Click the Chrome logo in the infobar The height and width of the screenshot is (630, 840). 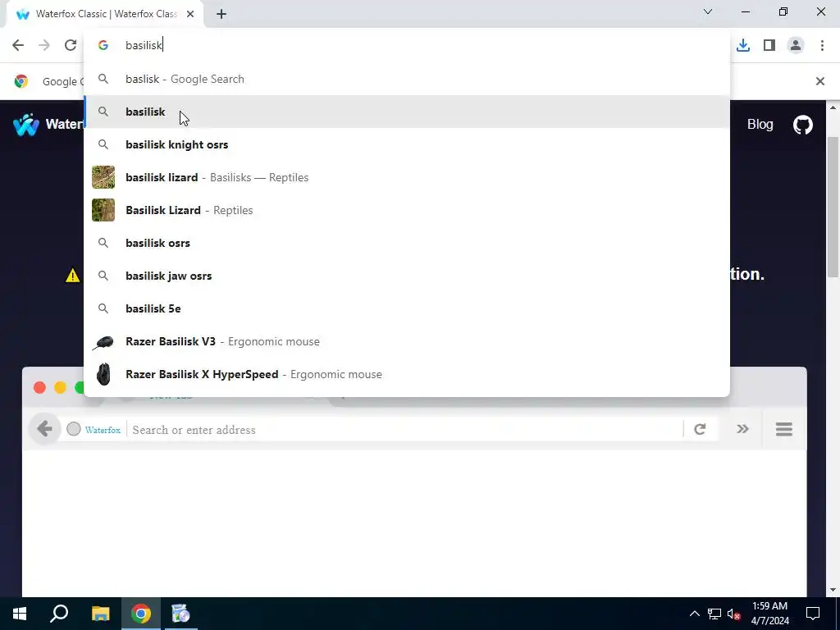21,81
